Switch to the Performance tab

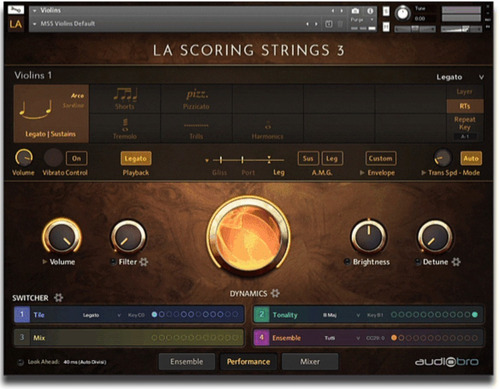(x=248, y=362)
